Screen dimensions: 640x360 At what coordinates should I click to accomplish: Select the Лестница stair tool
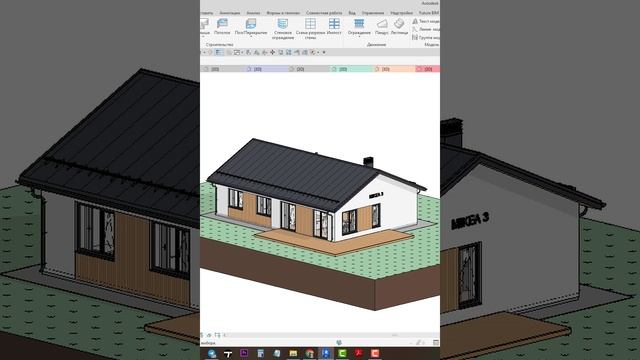[x=399, y=27]
